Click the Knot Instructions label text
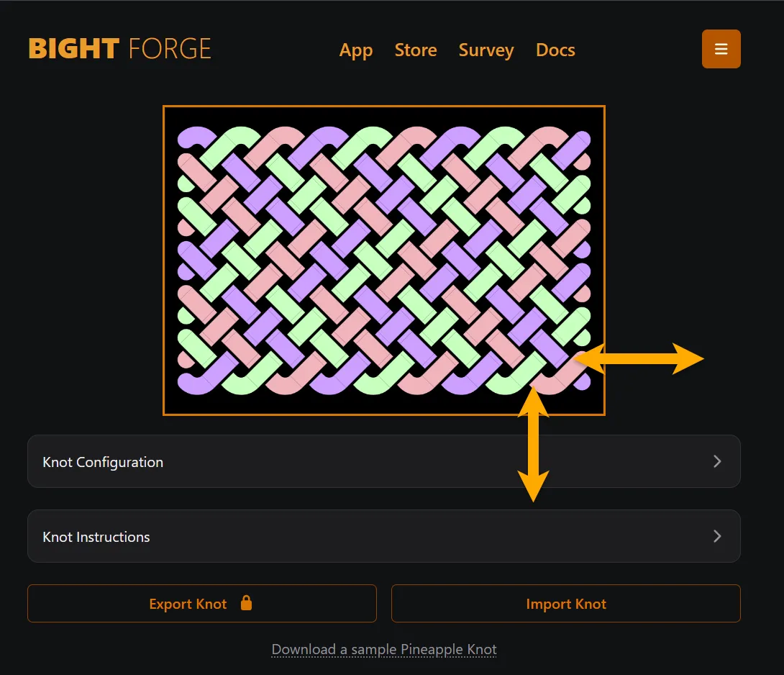 (96, 537)
